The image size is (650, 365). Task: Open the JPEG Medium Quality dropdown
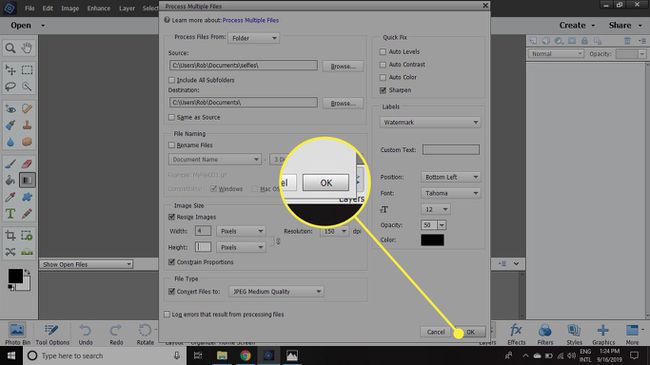tap(276, 292)
